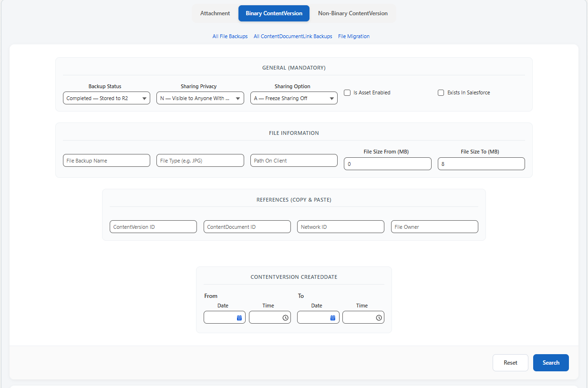The height and width of the screenshot is (388, 588).
Task: Click the File Type input field
Action: (x=200, y=161)
